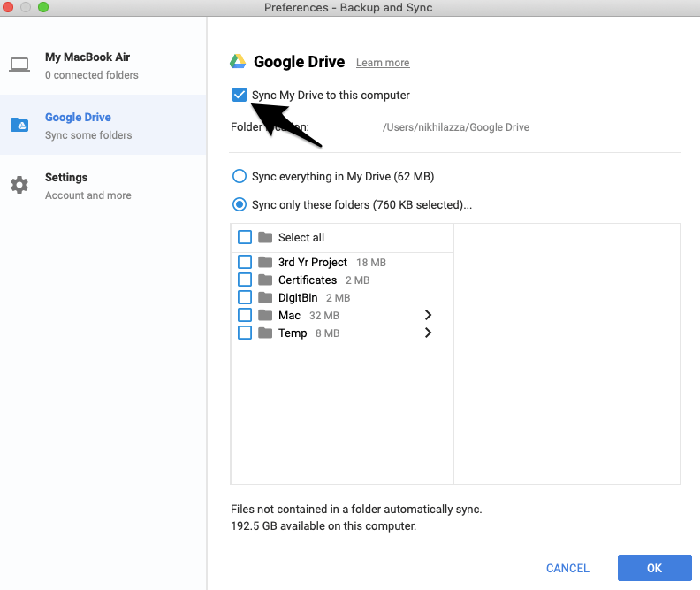Click the Settings gear icon

pos(19,185)
